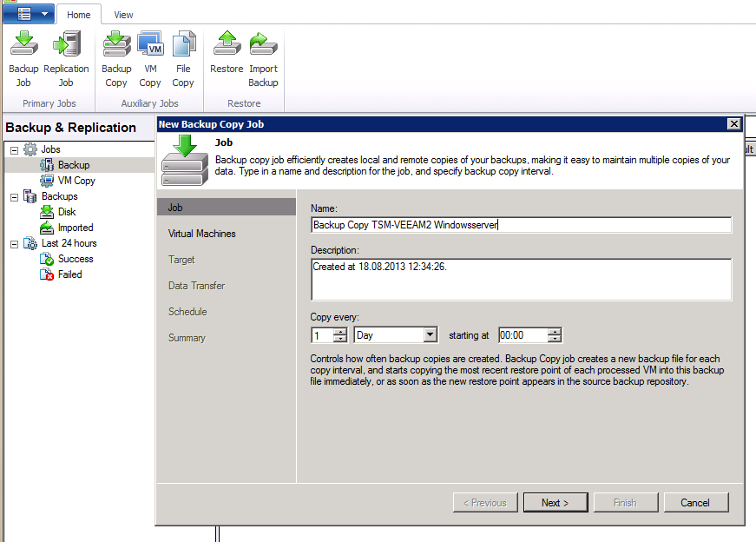Collapse the Last 24 hours tree node
The image size is (756, 542).
click(15, 244)
